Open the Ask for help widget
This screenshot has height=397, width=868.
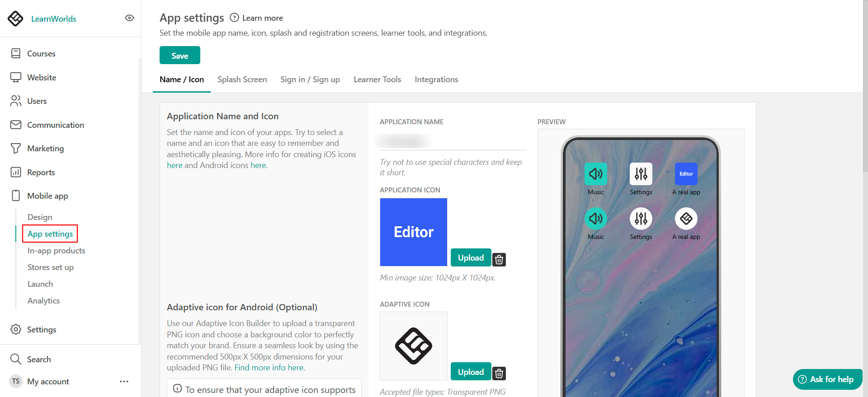(827, 379)
